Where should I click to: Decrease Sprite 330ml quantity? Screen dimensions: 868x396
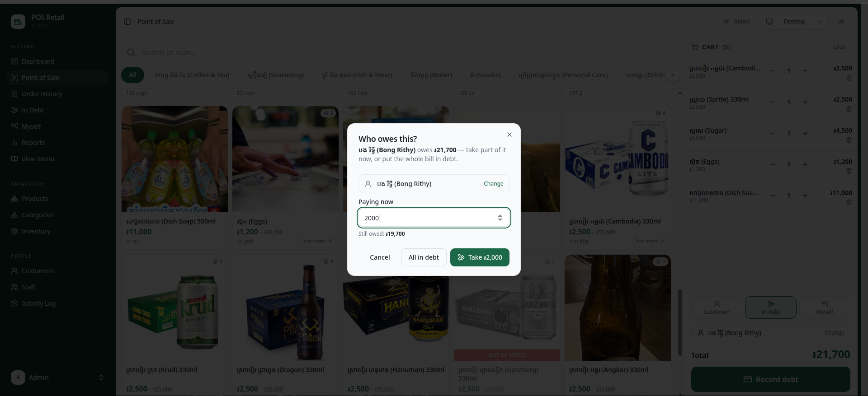point(773,102)
